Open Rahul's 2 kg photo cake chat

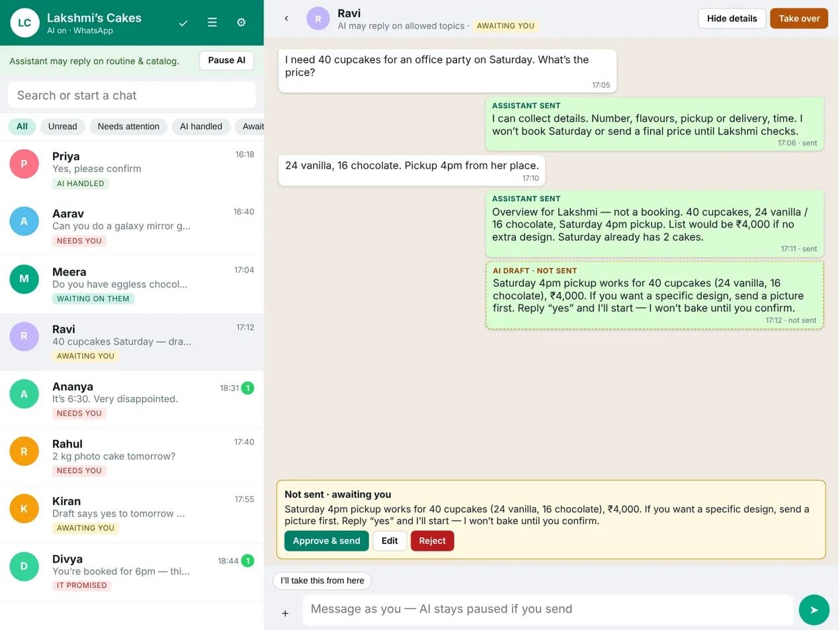click(x=132, y=457)
